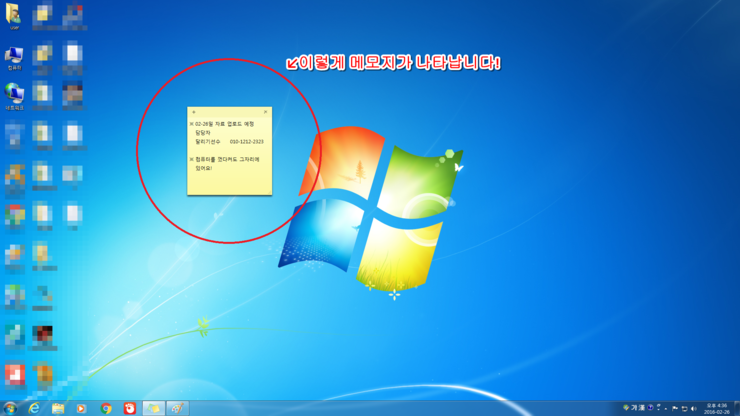This screenshot has width=740, height=416.
Task: Click the '있어요!' line in the sticky note
Action: coord(204,168)
